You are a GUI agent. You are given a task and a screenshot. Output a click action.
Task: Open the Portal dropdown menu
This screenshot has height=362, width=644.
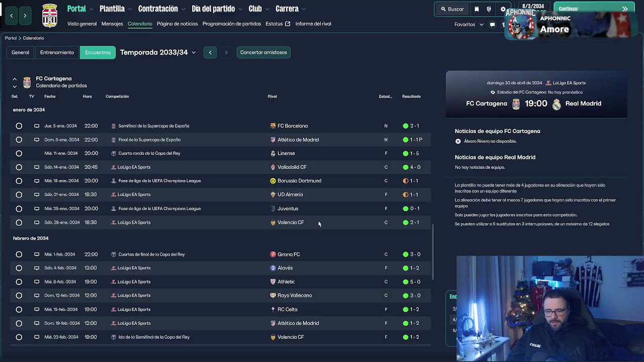[x=80, y=9]
